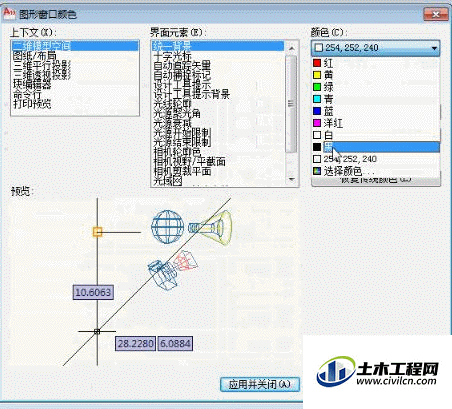Choose magenta 洋红 from color list
Screen dimensions: 452x409
pos(376,123)
